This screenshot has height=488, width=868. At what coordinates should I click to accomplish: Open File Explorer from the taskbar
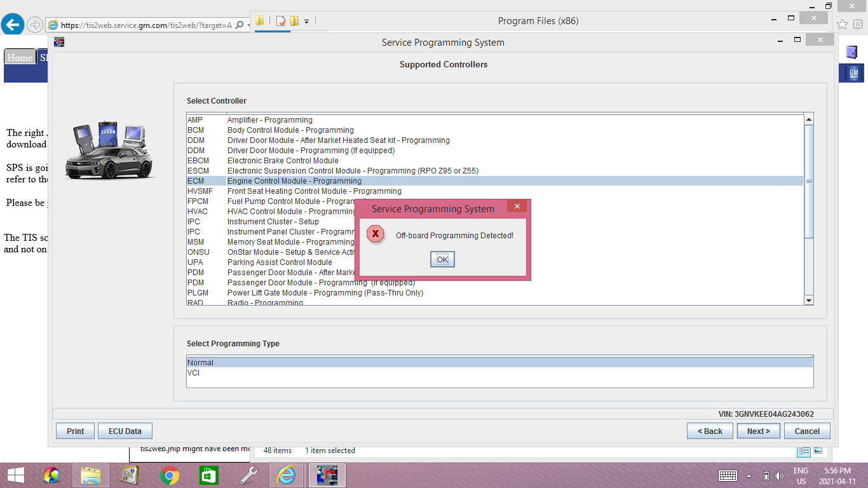coord(92,475)
